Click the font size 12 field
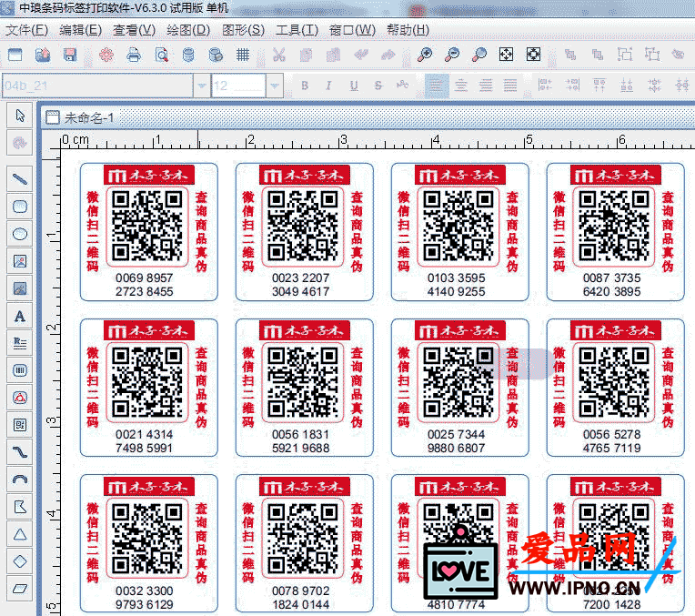The image size is (695, 616). [238, 86]
